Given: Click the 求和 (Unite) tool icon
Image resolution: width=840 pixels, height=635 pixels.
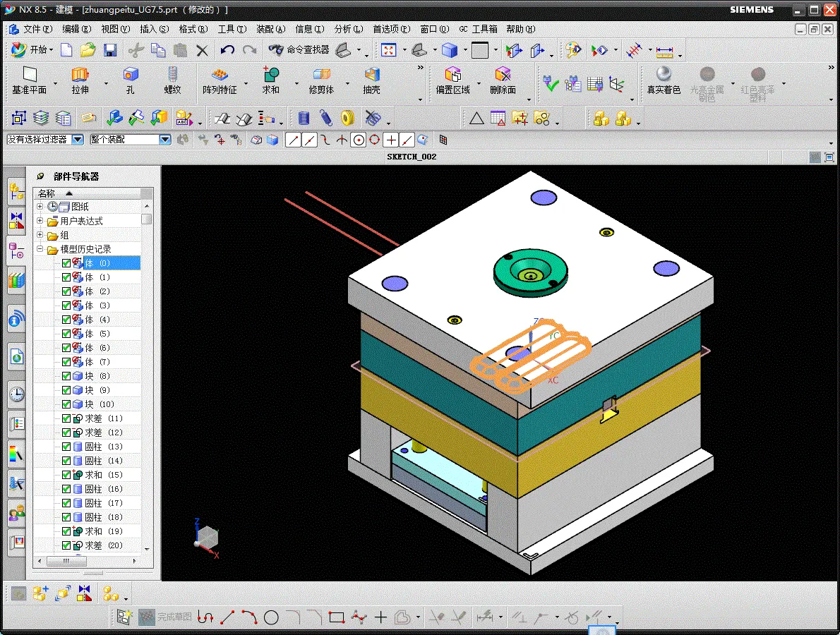Looking at the screenshot, I should [x=271, y=75].
